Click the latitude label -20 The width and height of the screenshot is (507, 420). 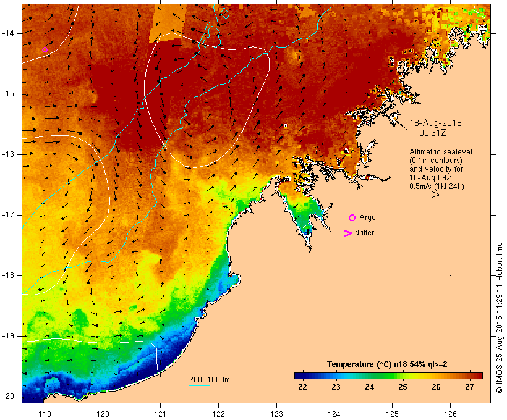click(x=8, y=397)
